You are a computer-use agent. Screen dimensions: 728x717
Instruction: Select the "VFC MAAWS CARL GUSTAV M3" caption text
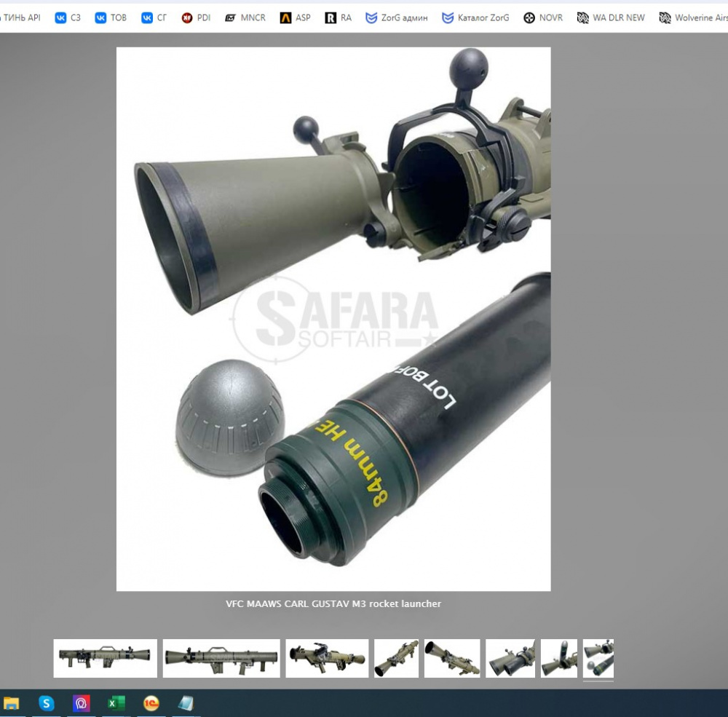[295, 603]
